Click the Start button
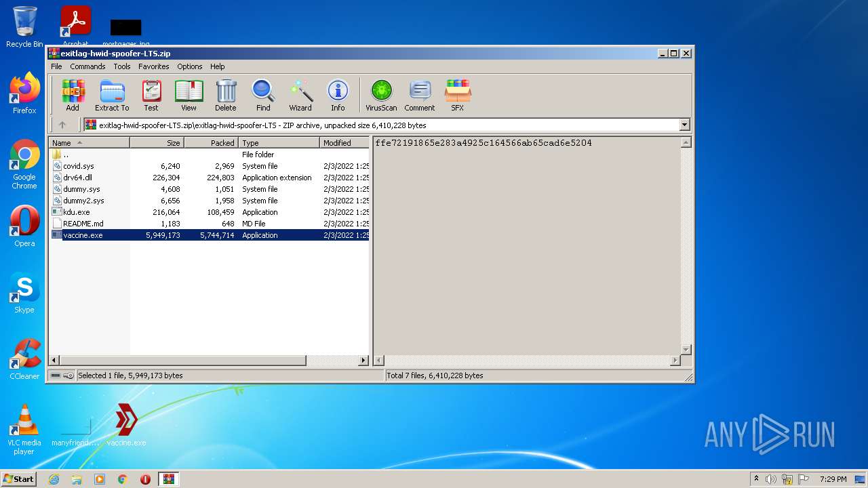 pyautogui.click(x=18, y=479)
